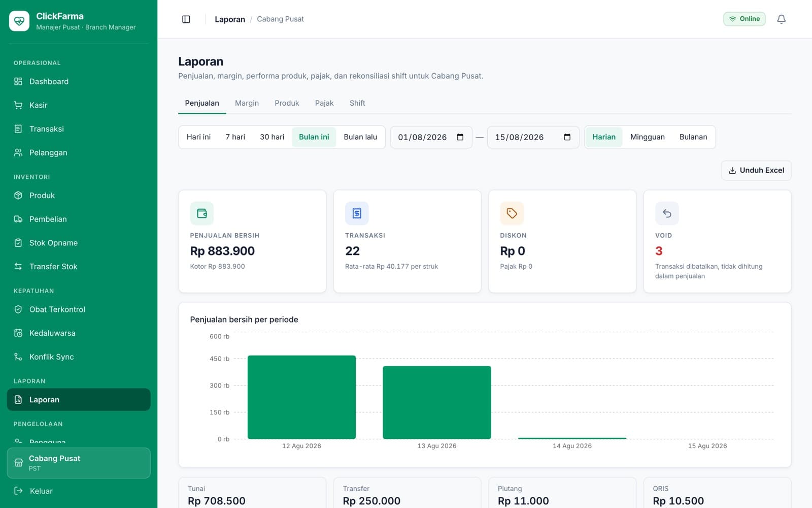Toggle the sidebar panel icon
Image resolution: width=812 pixels, height=508 pixels.
click(x=186, y=19)
